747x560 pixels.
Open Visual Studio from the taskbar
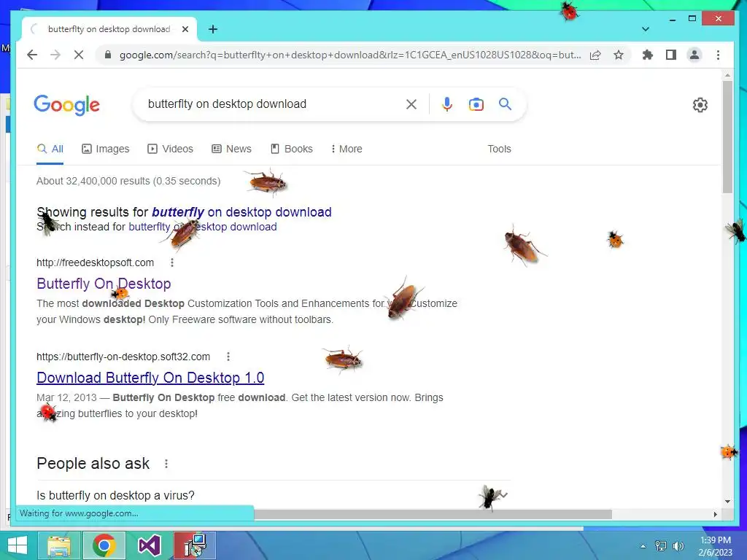pyautogui.click(x=149, y=545)
